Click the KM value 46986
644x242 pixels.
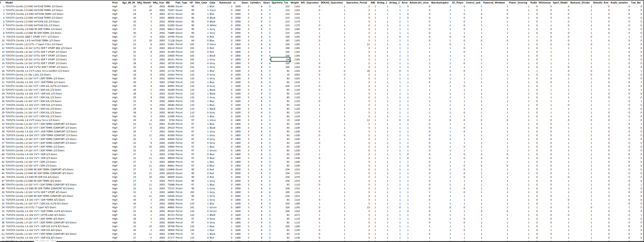point(171,6)
